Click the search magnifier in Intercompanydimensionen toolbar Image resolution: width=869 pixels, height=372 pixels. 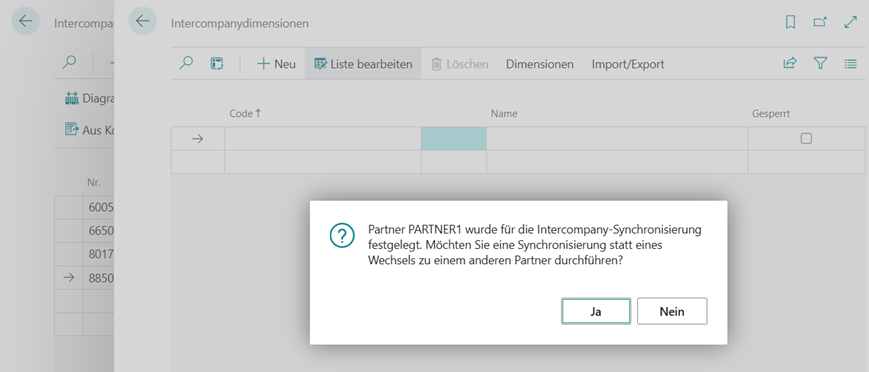click(186, 64)
